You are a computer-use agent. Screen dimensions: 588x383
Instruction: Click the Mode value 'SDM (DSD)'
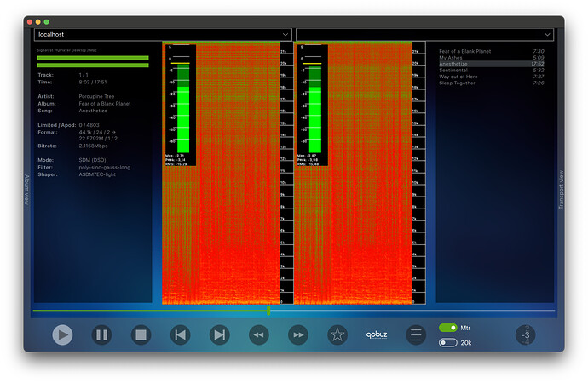(x=92, y=160)
